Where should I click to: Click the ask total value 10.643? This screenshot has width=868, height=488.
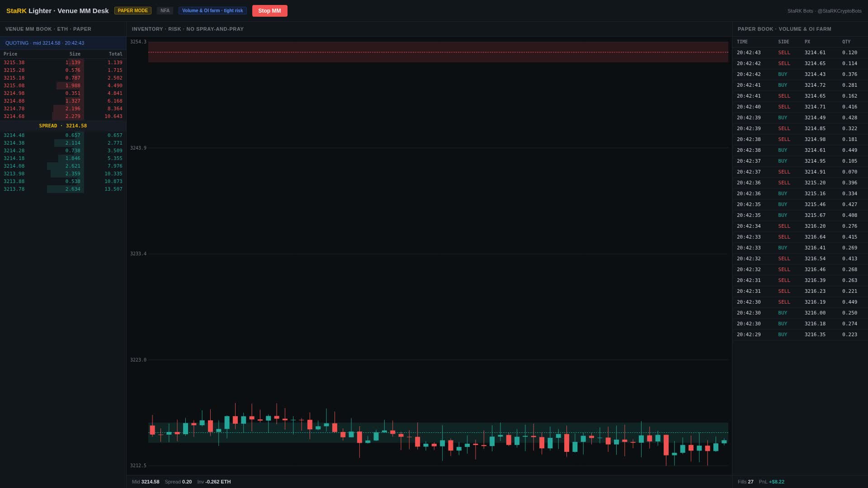(x=113, y=117)
